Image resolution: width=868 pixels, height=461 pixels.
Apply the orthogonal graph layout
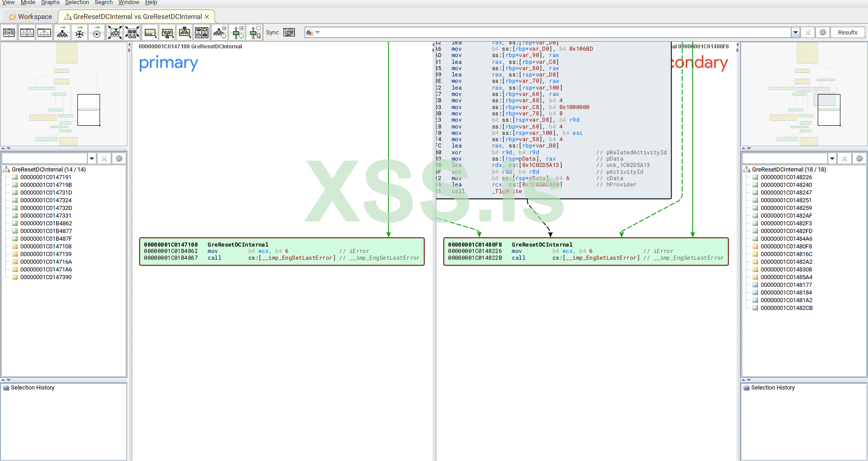[x=80, y=33]
